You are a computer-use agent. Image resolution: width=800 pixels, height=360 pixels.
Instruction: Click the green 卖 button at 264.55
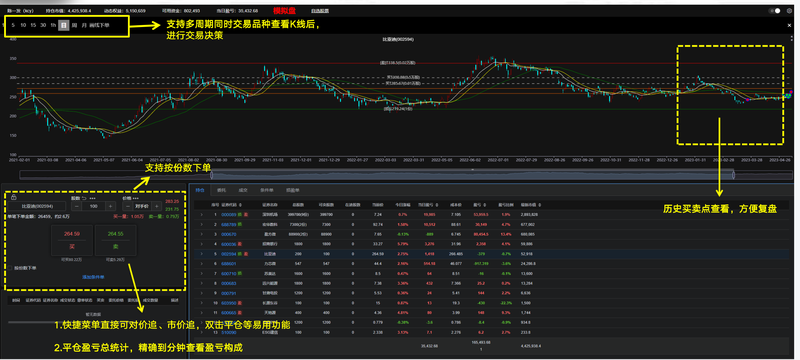[x=115, y=240]
